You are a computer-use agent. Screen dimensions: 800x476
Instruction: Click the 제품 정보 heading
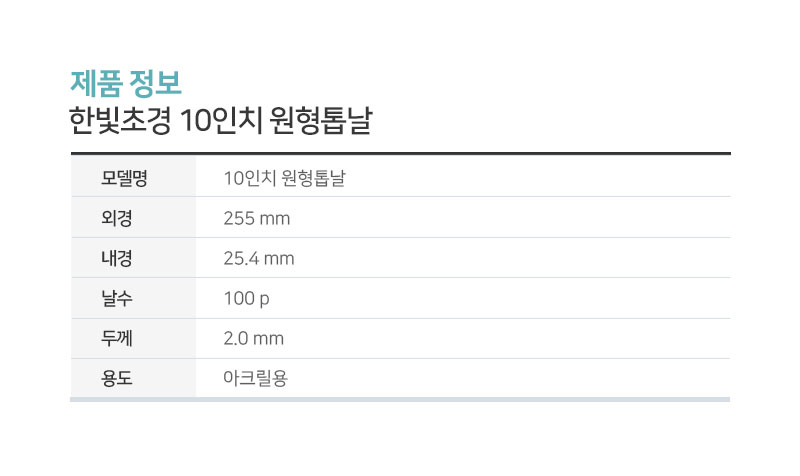click(x=126, y=83)
